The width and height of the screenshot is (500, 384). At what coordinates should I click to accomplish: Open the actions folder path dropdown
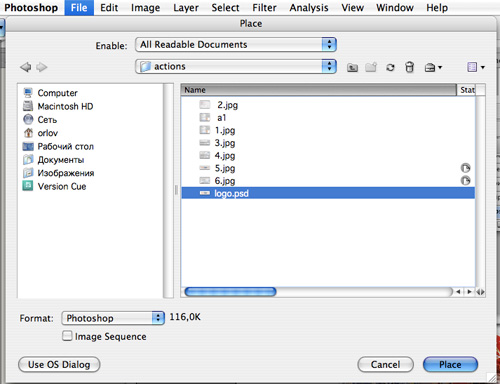[236, 66]
